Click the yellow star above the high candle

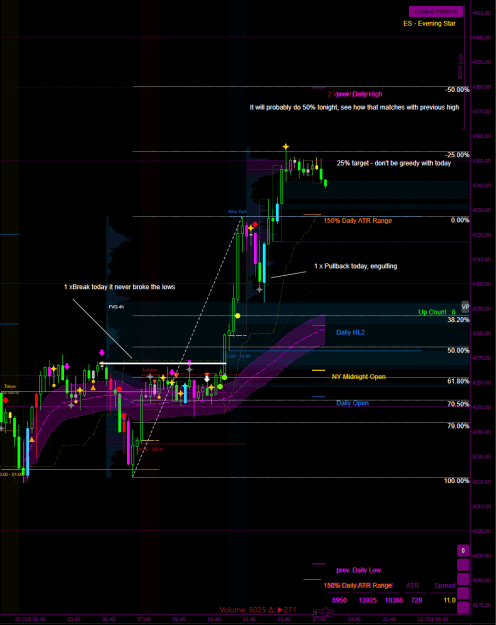click(286, 147)
